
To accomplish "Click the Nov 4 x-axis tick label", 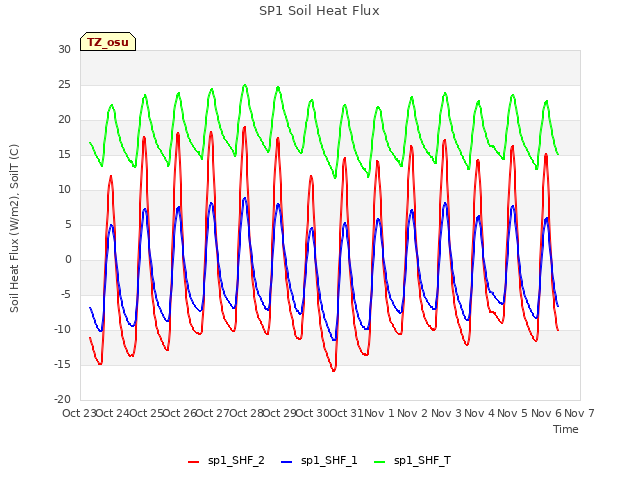I will point(479,413).
